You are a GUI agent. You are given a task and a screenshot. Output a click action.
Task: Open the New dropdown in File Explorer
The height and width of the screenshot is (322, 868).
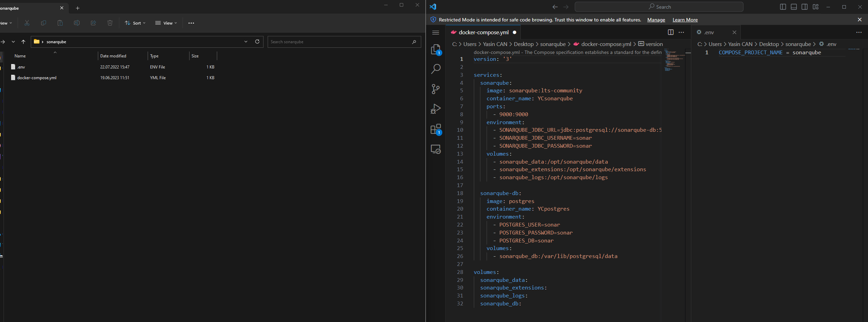click(6, 23)
